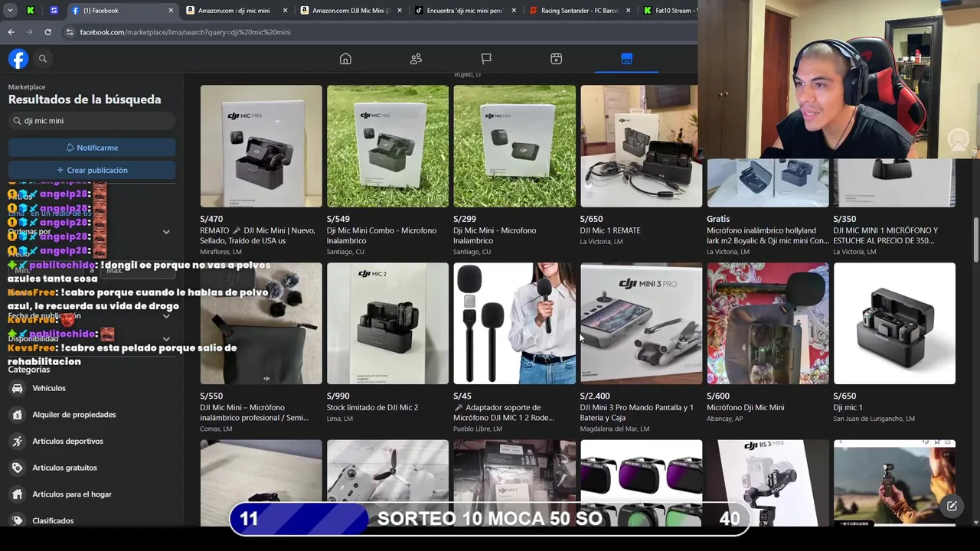Open S/549 Dji Mic Mini Combo listing photo
The height and width of the screenshot is (551, 980).
point(387,146)
